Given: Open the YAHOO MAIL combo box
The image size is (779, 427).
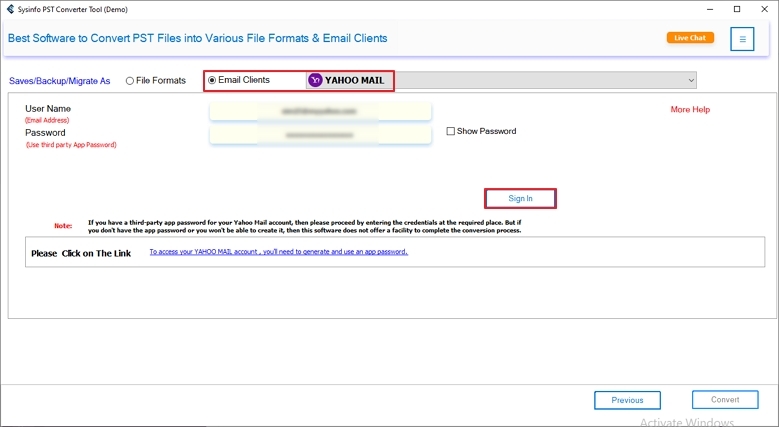Looking at the screenshot, I should click(501, 80).
